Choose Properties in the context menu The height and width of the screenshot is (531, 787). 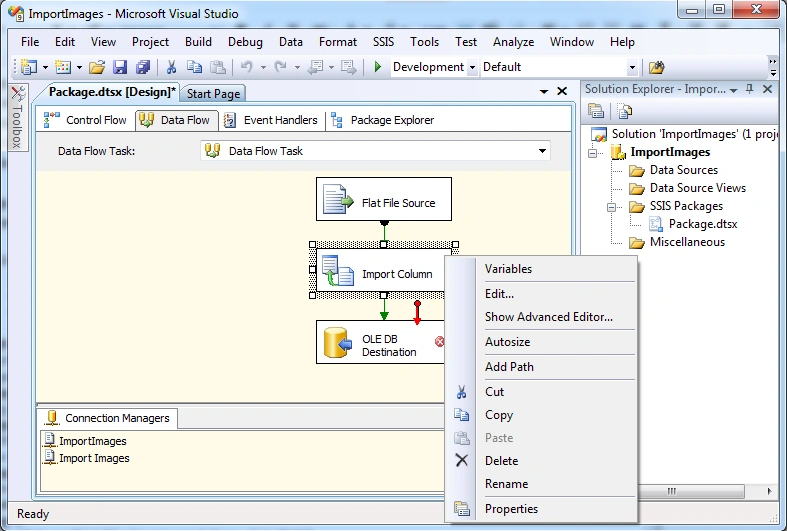tap(511, 509)
